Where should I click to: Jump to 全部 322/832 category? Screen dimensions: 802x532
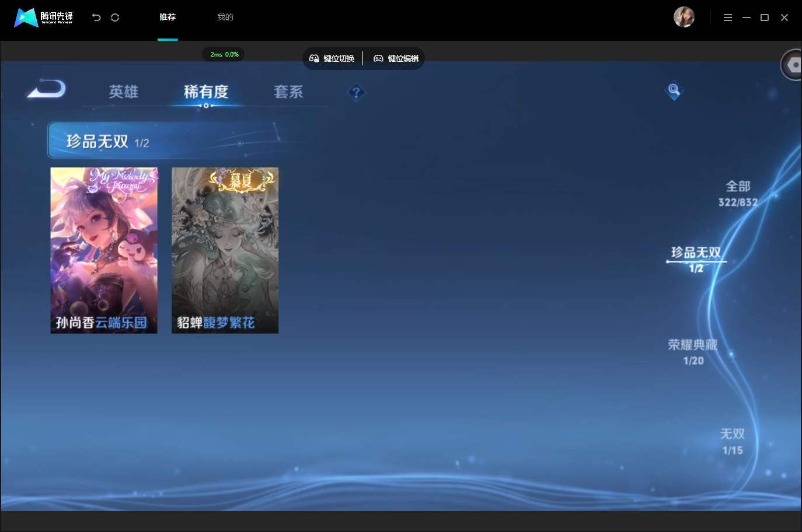(738, 194)
